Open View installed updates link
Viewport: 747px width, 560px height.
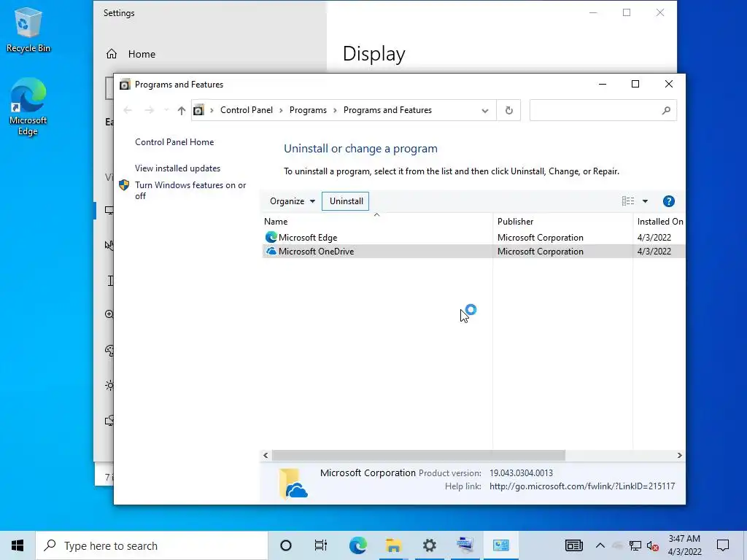click(177, 168)
